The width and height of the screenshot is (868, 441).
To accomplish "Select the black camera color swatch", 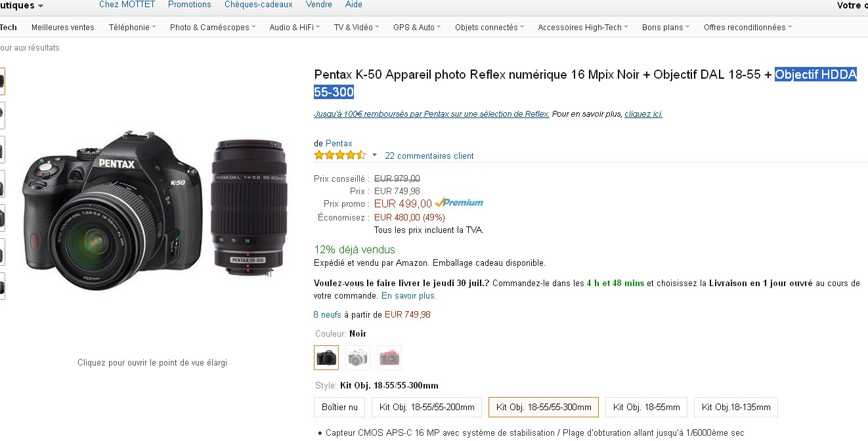I will 326,358.
